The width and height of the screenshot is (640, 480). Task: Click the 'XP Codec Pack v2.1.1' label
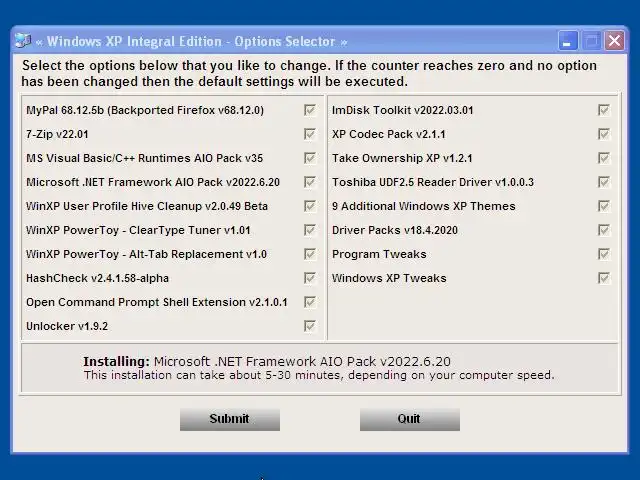point(389,134)
